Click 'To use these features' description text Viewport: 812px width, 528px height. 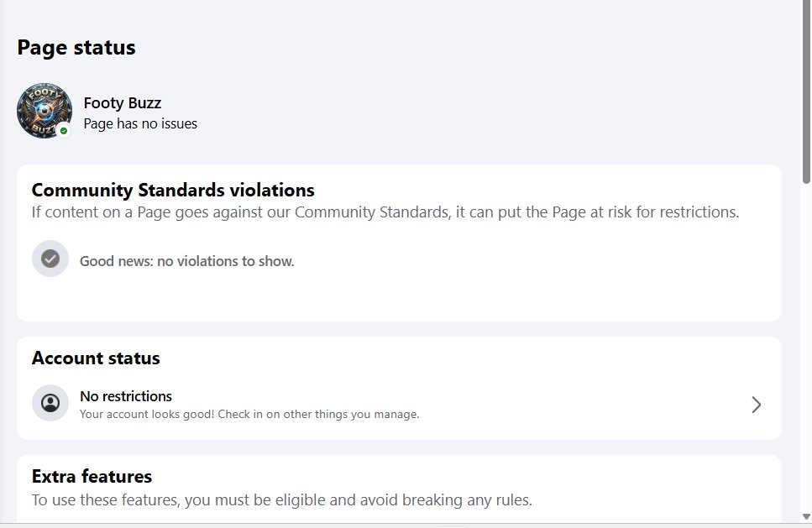coord(281,500)
